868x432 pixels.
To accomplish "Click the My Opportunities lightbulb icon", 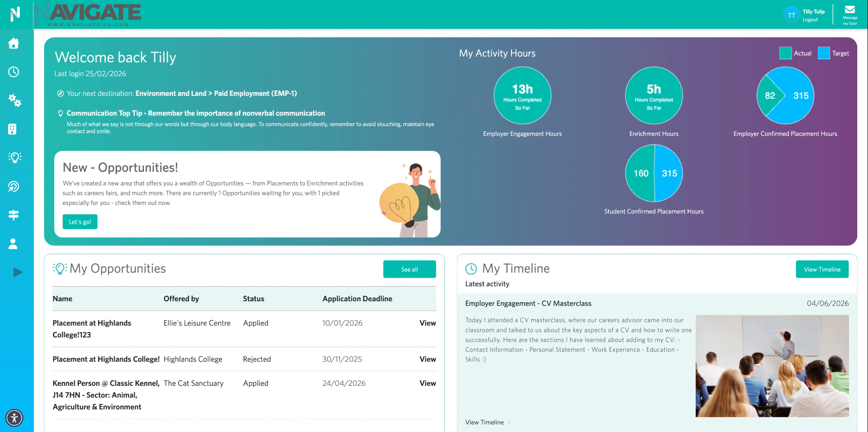I will (60, 269).
